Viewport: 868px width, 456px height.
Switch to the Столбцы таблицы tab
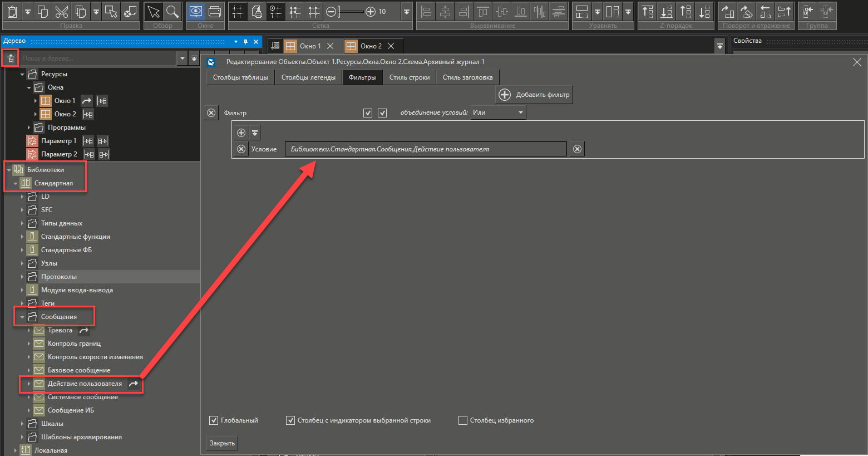click(240, 77)
